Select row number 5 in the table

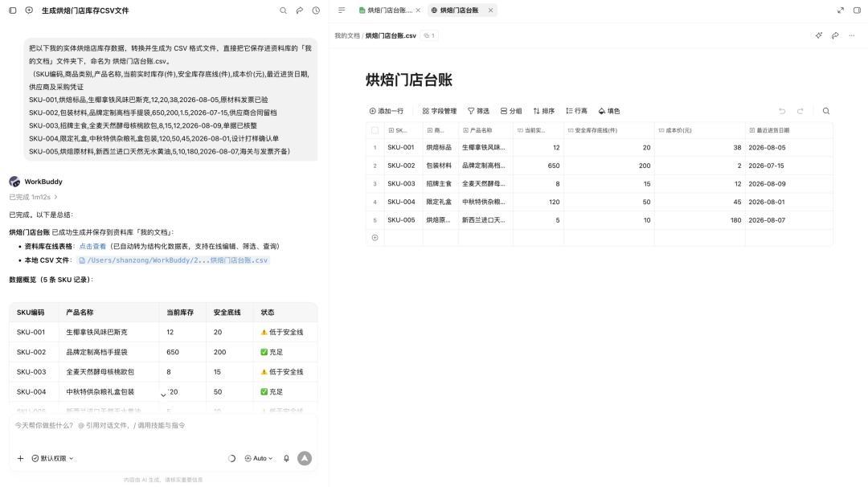(375, 220)
